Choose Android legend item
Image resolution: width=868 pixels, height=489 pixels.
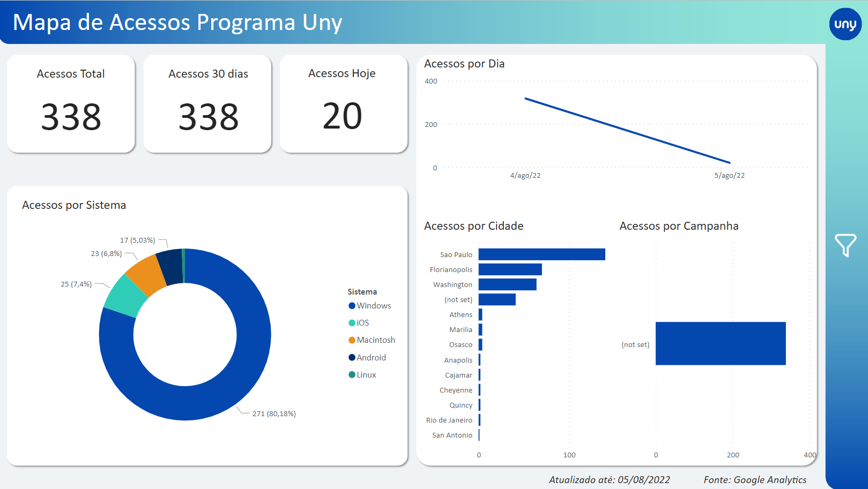[x=371, y=358]
